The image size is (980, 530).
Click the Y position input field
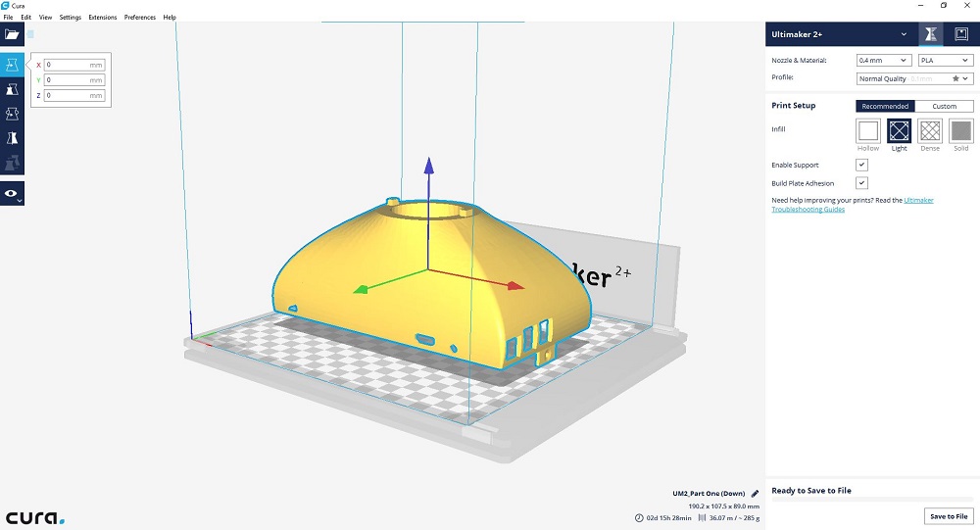coord(74,80)
